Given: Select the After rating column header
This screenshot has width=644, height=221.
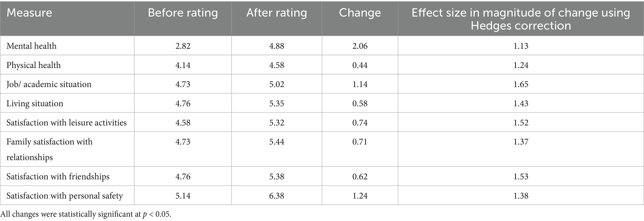Looking at the screenshot, I should click(x=277, y=13).
